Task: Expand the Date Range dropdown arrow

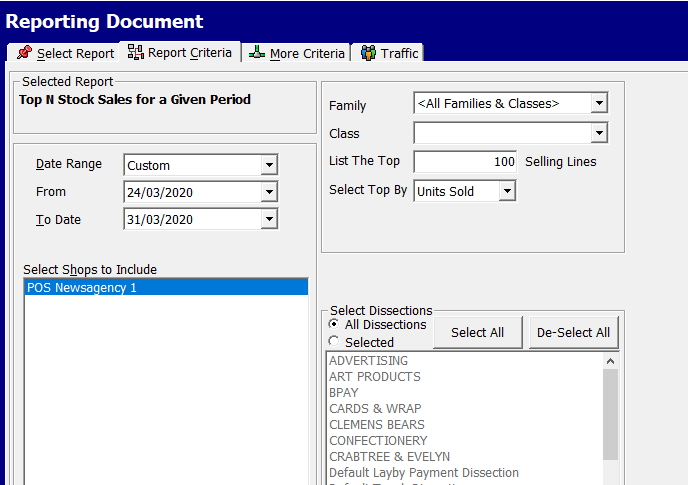Action: (x=269, y=165)
